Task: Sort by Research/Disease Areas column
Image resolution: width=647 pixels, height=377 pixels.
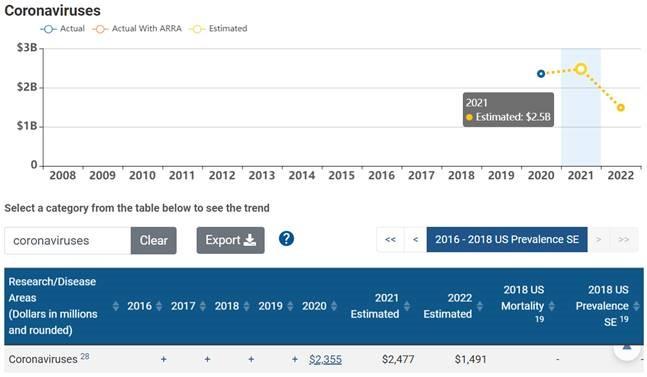Action: pyautogui.click(x=116, y=306)
